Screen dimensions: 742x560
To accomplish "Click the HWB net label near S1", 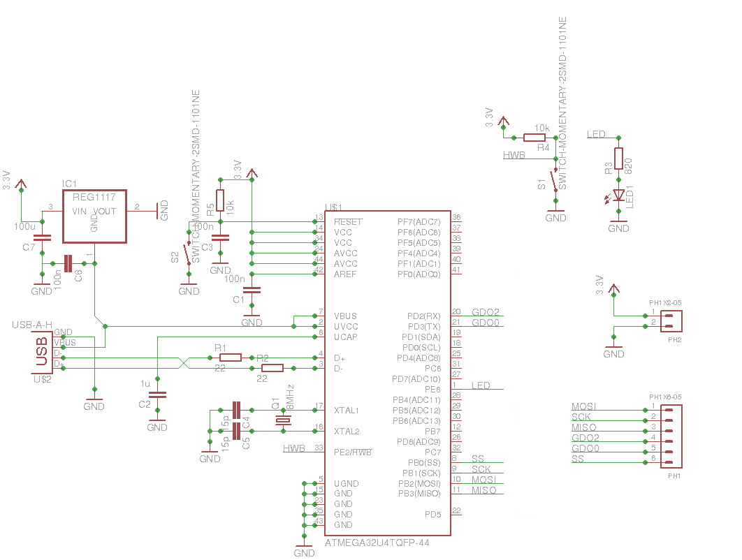I will (515, 155).
